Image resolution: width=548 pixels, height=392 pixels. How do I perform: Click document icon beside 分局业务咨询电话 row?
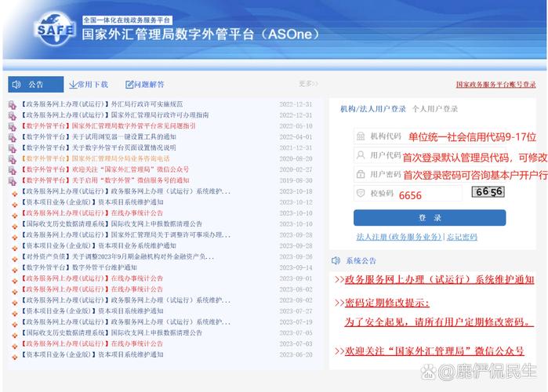click(13, 159)
